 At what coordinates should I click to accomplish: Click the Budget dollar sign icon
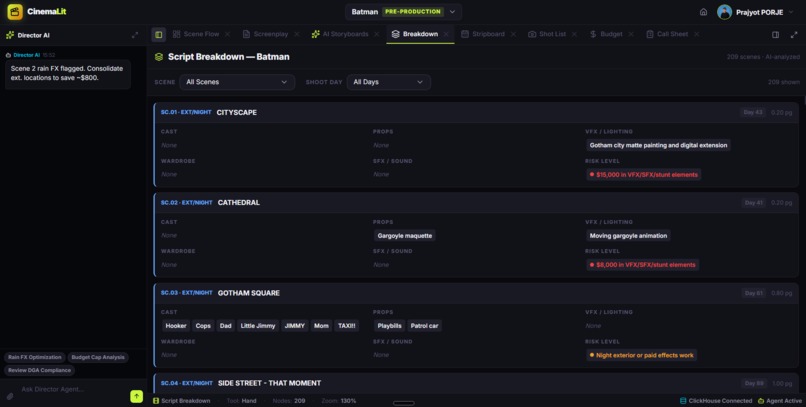coord(593,34)
